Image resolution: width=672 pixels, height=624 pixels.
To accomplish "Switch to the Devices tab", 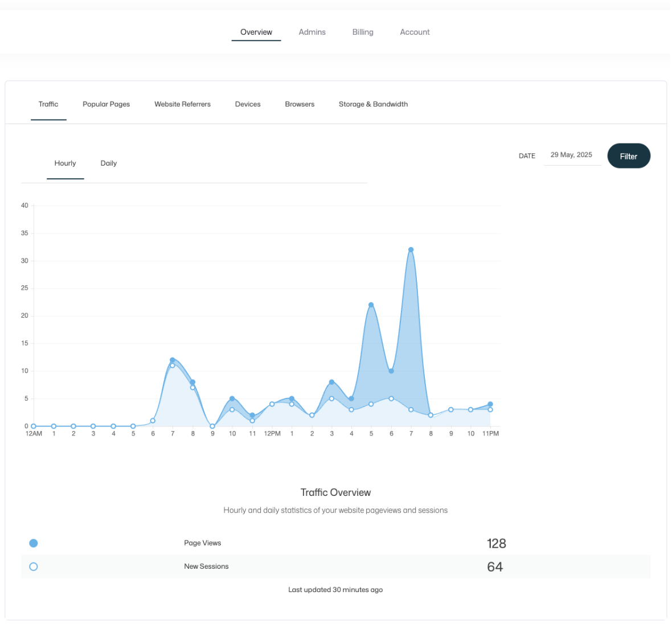I will click(x=248, y=105).
